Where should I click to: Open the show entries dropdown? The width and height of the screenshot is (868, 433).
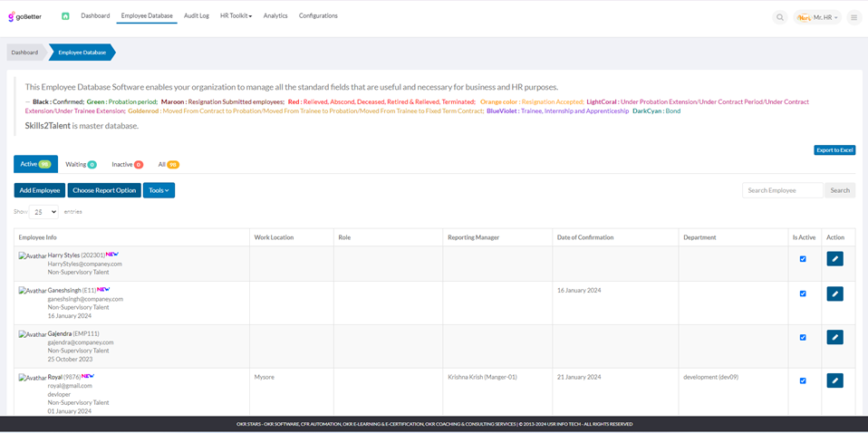(43, 211)
